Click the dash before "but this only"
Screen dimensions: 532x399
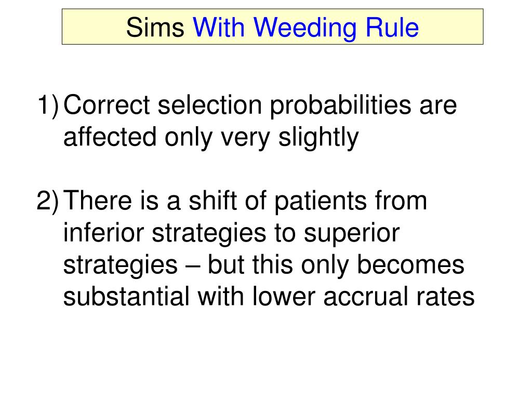pyautogui.click(x=193, y=267)
